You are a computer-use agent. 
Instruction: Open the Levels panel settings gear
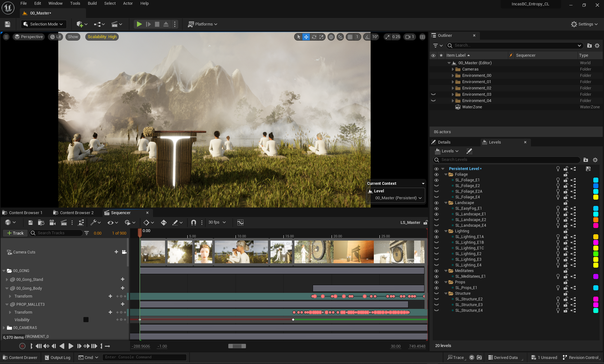tap(595, 160)
